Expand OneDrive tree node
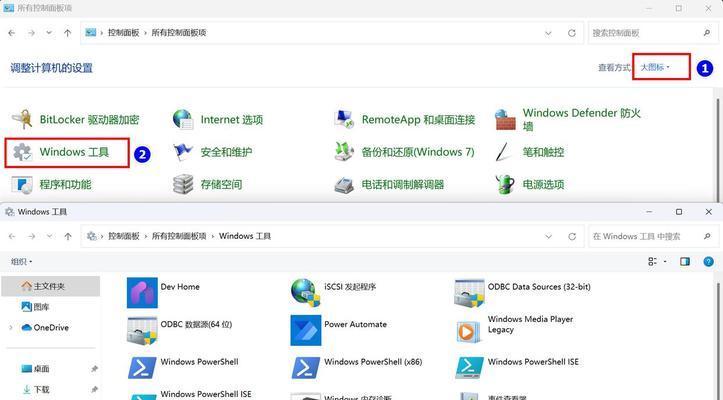This screenshot has height=400, width=723. [x=11, y=328]
